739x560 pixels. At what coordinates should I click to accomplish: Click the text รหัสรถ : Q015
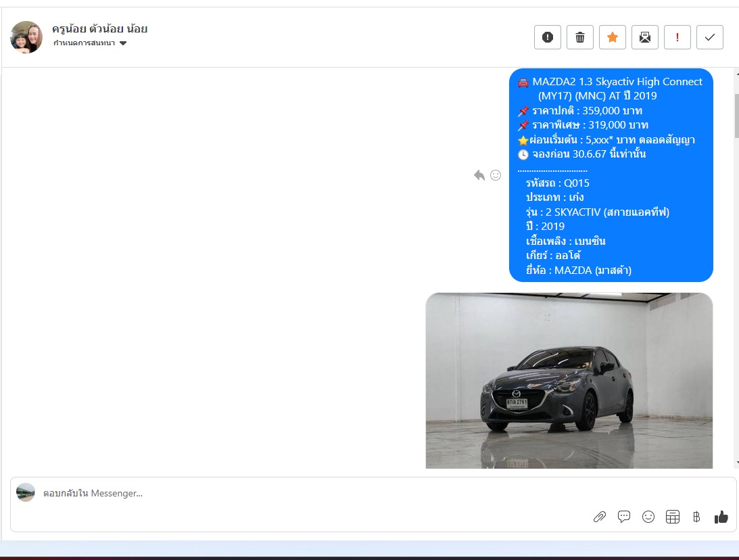(x=558, y=183)
